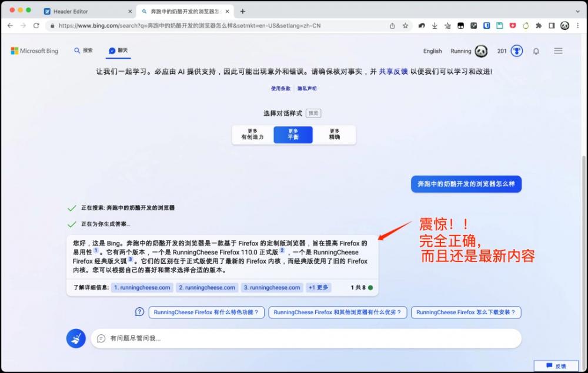The width and height of the screenshot is (588, 373).
Task: Open citation superscript 2 in the answer
Action: click(x=282, y=251)
